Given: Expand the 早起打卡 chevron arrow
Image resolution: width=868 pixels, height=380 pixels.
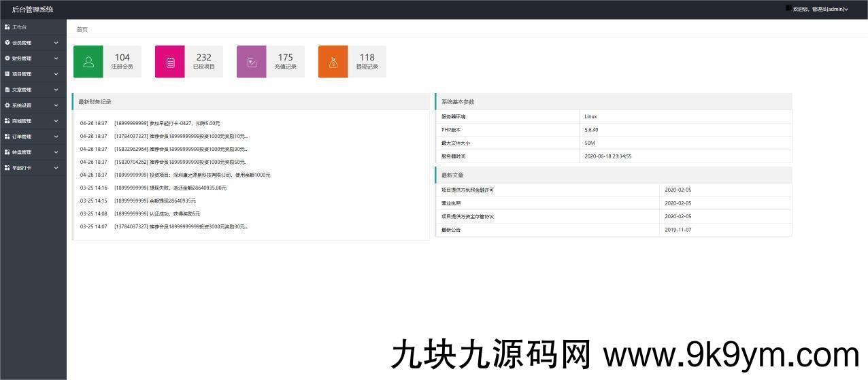Looking at the screenshot, I should 56,168.
